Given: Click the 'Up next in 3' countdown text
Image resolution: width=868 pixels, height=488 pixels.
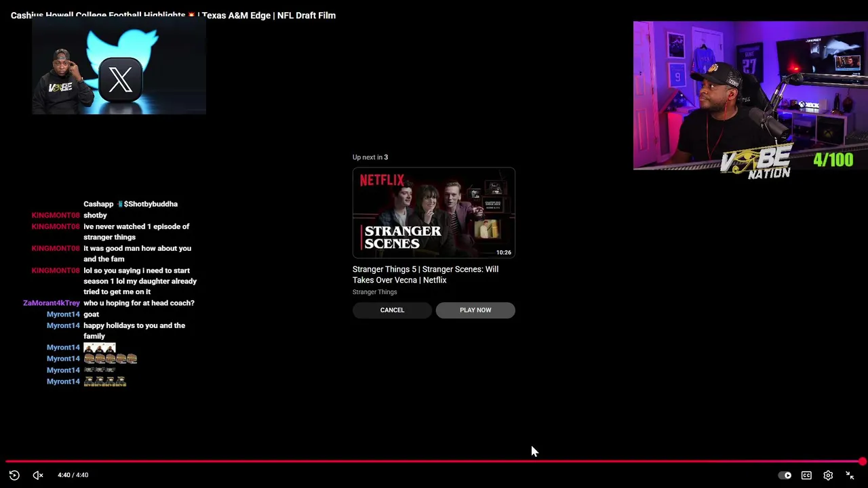Looking at the screenshot, I should click(x=370, y=157).
